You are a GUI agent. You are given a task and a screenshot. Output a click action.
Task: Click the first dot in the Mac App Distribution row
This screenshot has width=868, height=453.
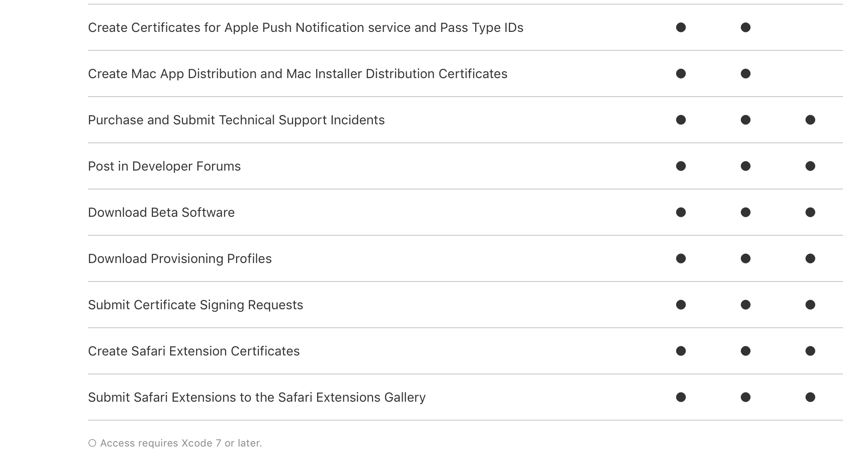point(681,73)
